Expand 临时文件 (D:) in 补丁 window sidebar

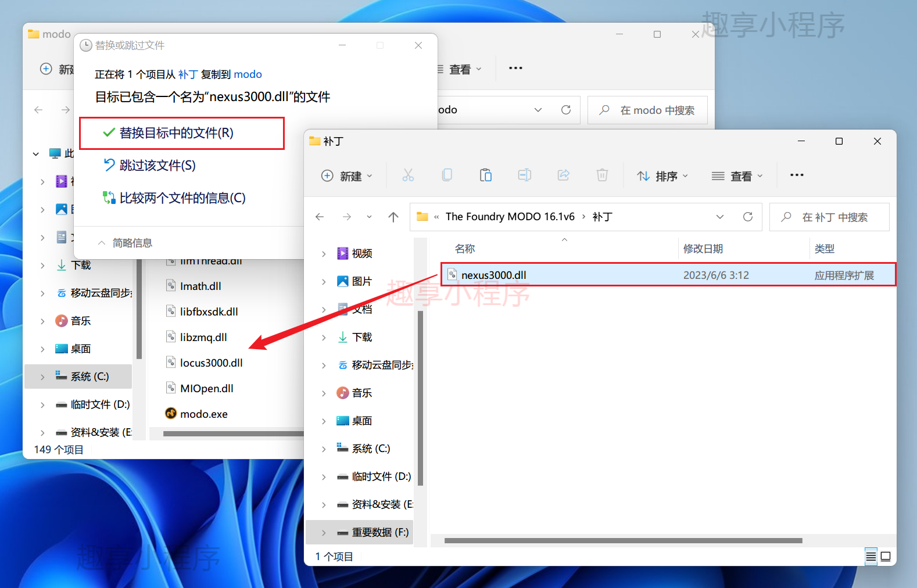[324, 477]
